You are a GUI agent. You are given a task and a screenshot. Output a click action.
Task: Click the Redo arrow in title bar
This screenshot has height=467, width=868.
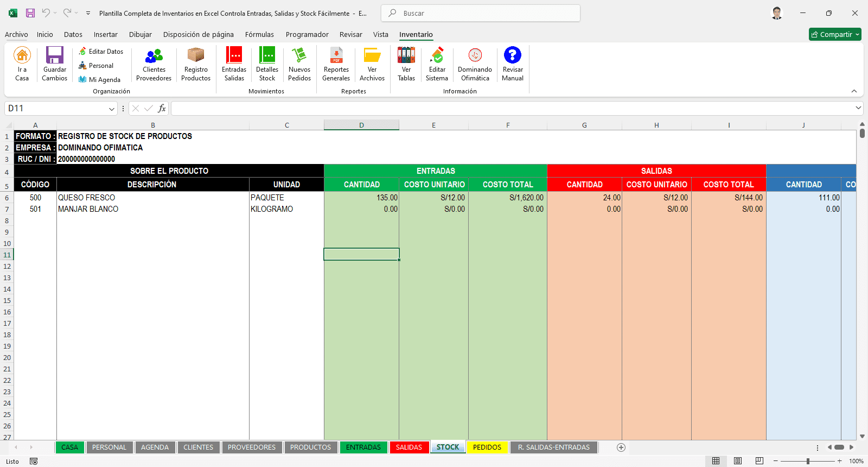tap(67, 13)
